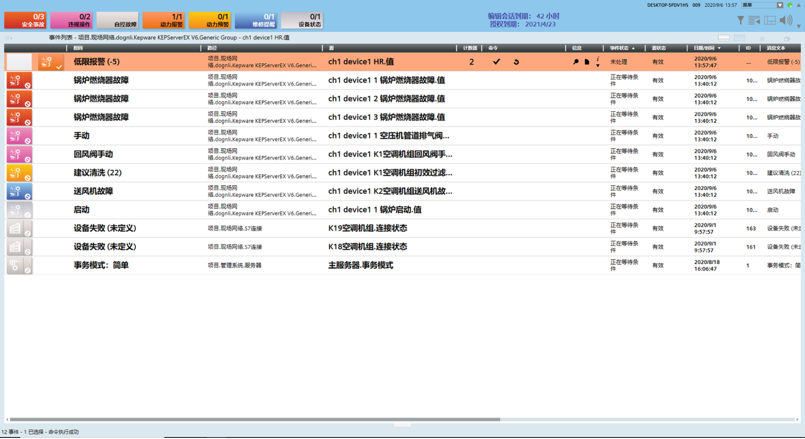
Task: Click 授权到期: 2021/4/23 license text
Action: (522, 24)
